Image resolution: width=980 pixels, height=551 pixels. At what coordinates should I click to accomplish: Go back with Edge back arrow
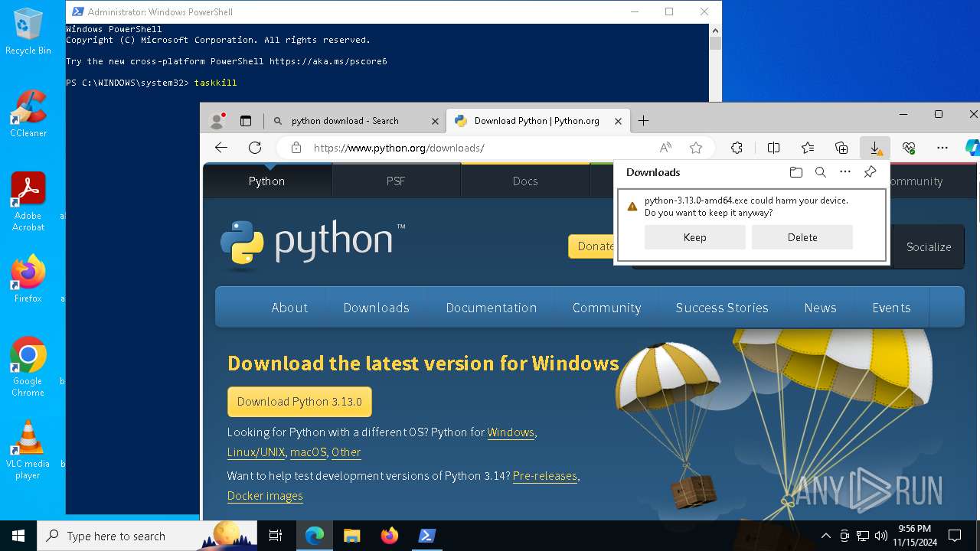pyautogui.click(x=221, y=148)
